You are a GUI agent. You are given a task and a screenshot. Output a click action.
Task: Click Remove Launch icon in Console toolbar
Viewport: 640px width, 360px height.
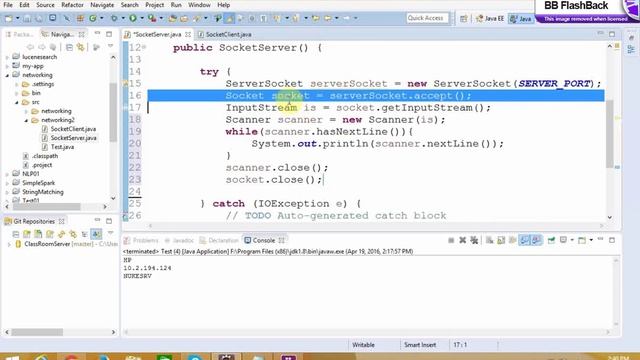(462, 240)
